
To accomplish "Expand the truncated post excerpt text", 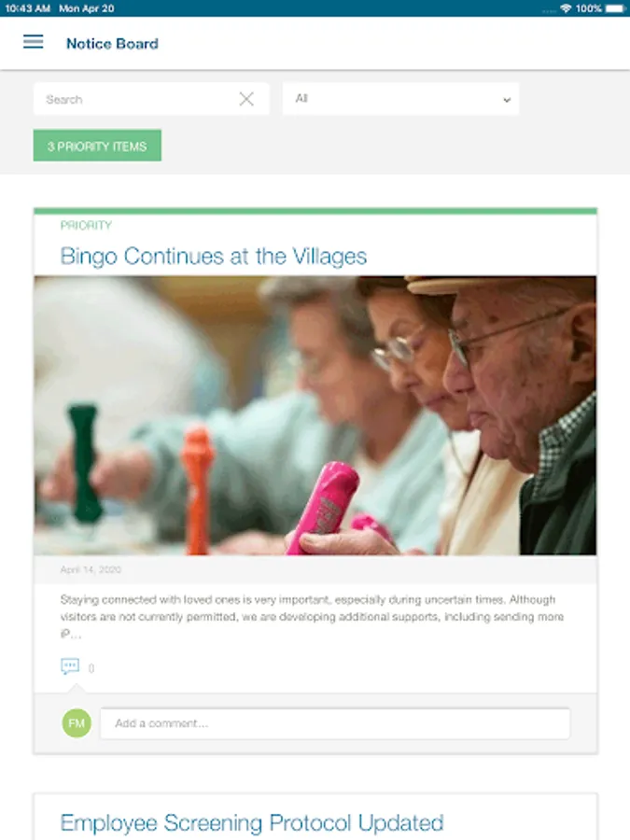I will pos(312,617).
